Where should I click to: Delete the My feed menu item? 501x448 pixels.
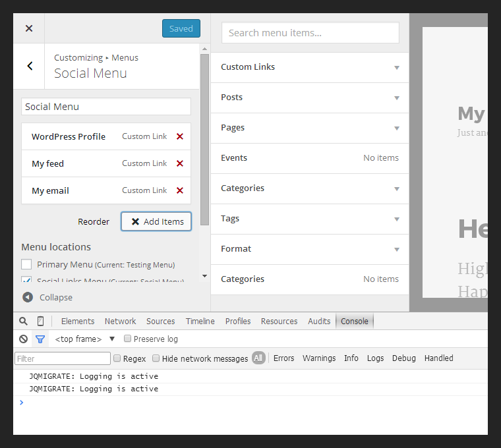(x=180, y=163)
